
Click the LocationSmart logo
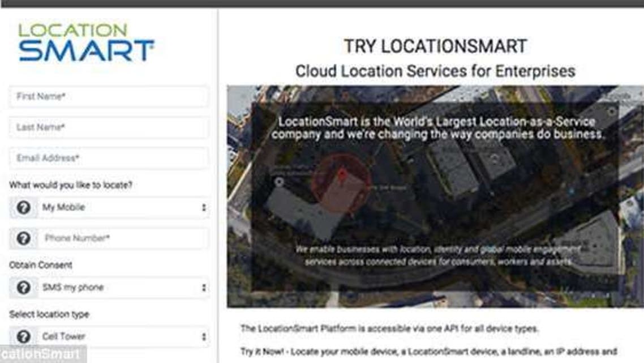pyautogui.click(x=86, y=42)
